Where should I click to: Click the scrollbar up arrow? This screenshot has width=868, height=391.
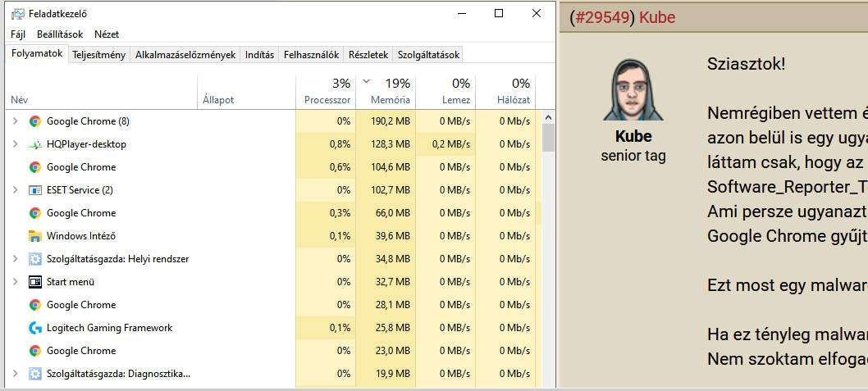[x=548, y=116]
